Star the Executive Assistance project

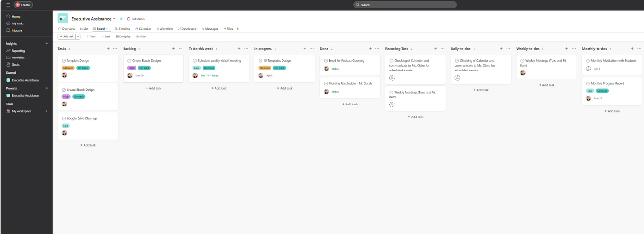121,19
